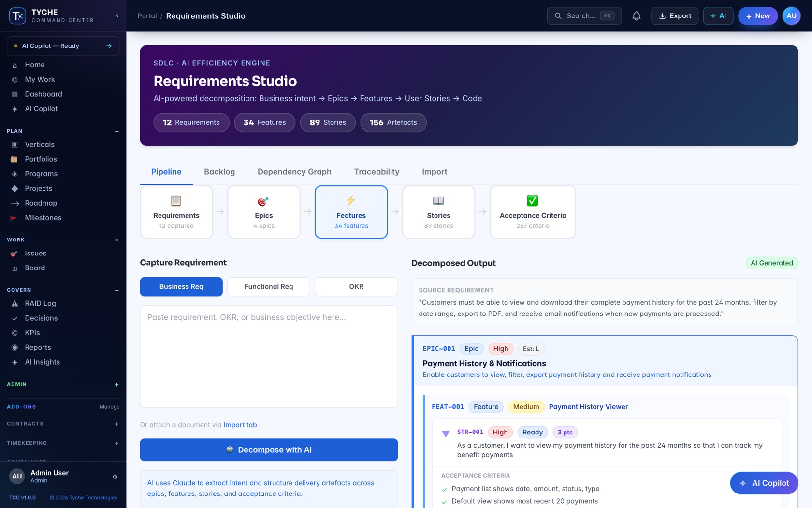Screen dimensions: 812x508
Task: Open the floating AI Copilot button
Action: (x=764, y=483)
